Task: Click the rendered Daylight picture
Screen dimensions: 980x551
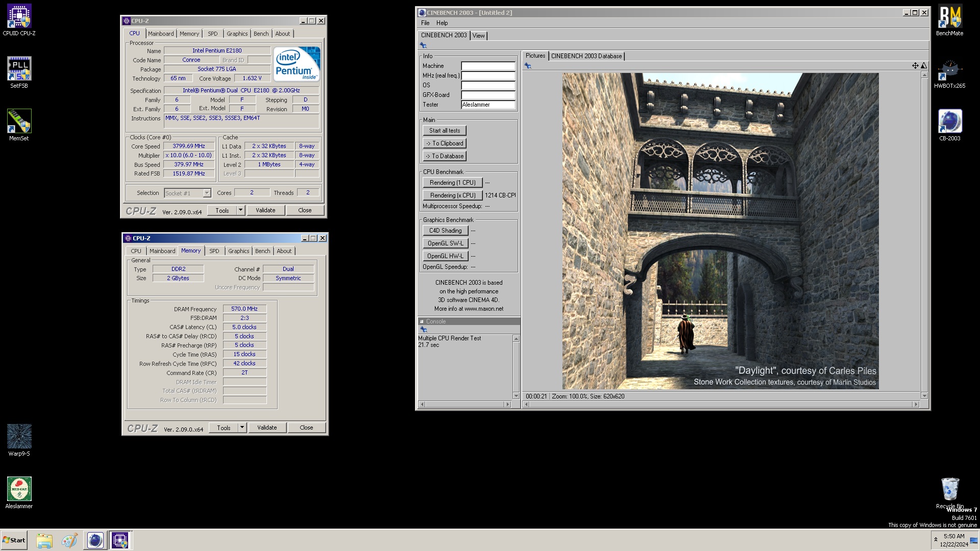Action: (720, 231)
